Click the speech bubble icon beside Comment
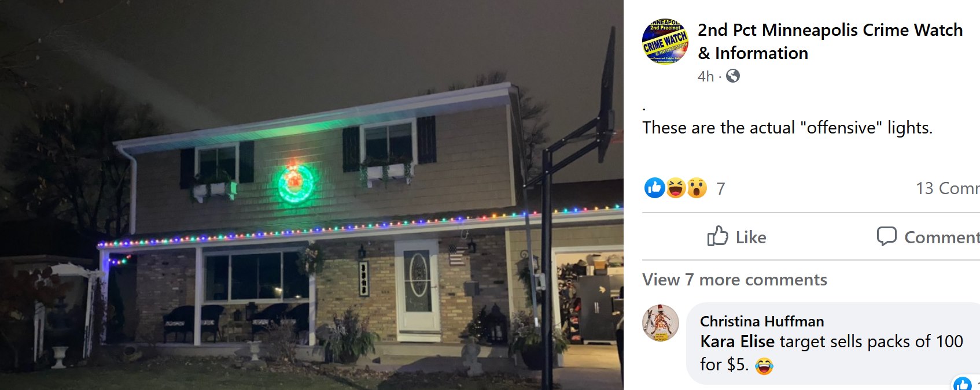Screen dimensions: 980x390 tap(886, 236)
